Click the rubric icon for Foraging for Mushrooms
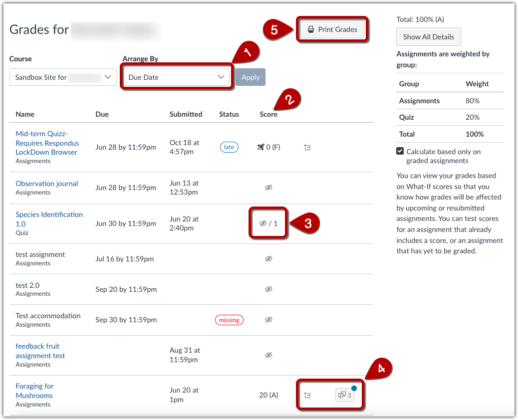This screenshot has width=518, height=420. pos(307,395)
